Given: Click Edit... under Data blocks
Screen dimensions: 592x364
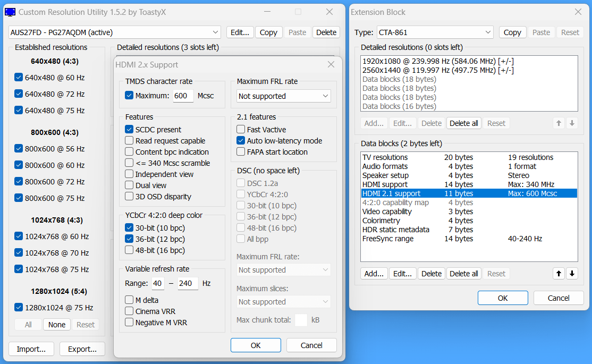Looking at the screenshot, I should [402, 274].
